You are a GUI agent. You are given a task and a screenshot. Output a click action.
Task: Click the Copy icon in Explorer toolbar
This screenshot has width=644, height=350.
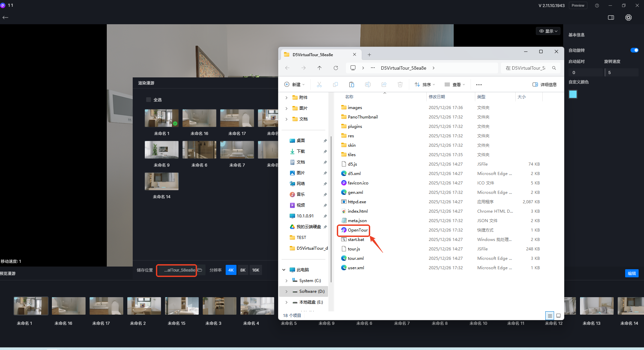tap(335, 84)
